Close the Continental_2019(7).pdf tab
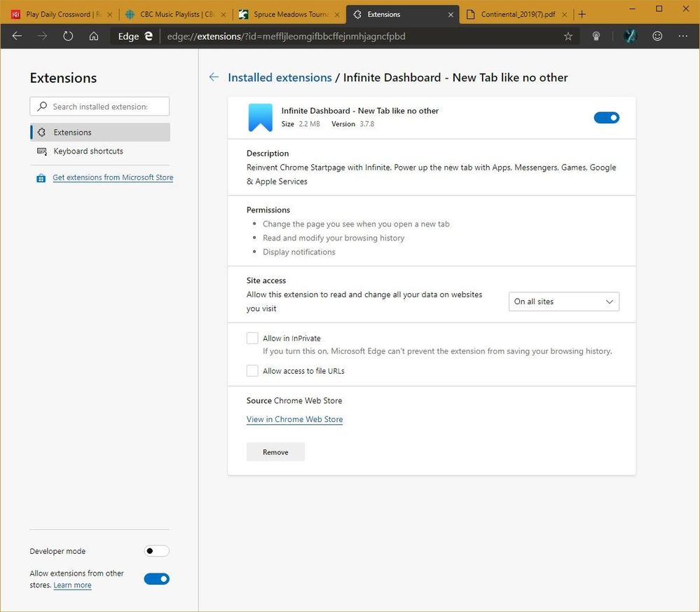This screenshot has width=700, height=612. click(564, 14)
